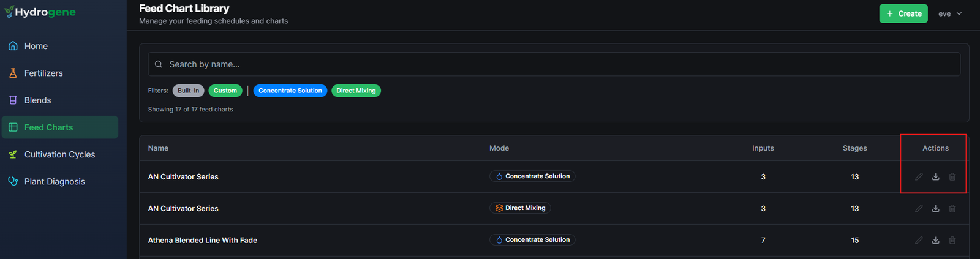Click Concentrate Solution badge in Athena row
This screenshot has height=259, width=980.
coord(532,240)
